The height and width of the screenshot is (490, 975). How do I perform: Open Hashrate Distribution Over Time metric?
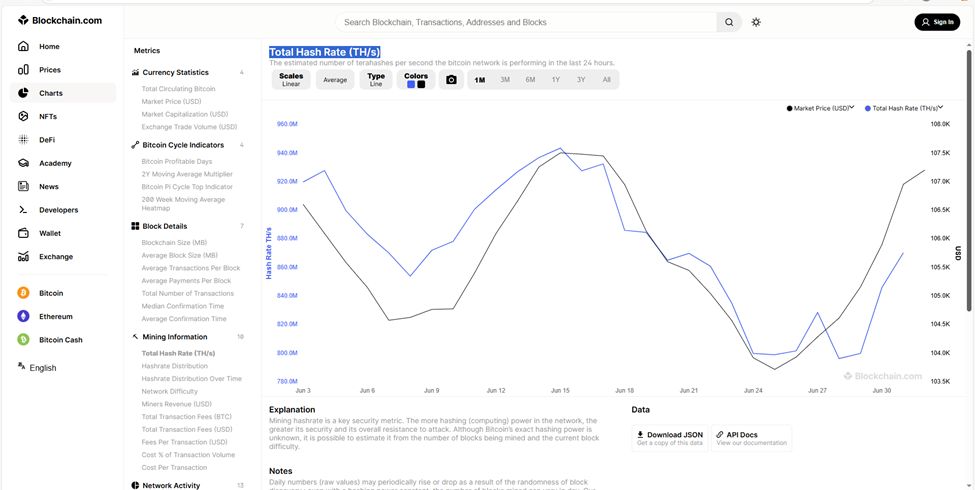192,379
